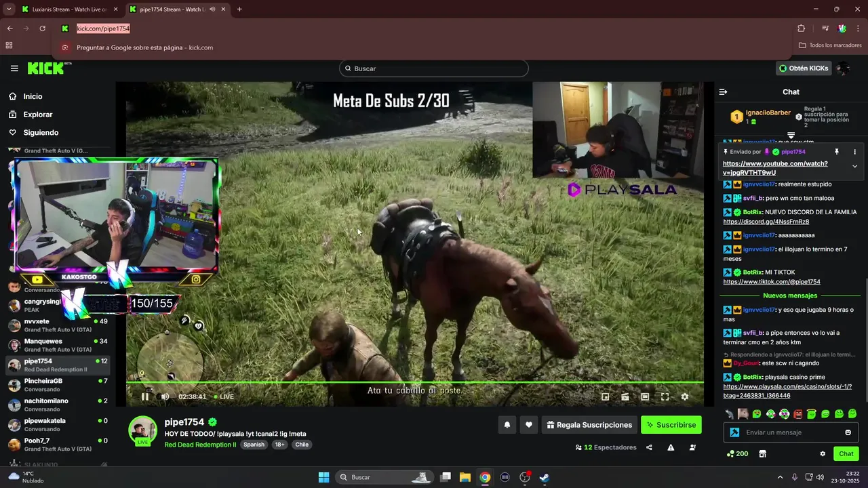Mute the pipe1754 tab audio icon
This screenshot has height=488, width=868.
[x=213, y=9]
